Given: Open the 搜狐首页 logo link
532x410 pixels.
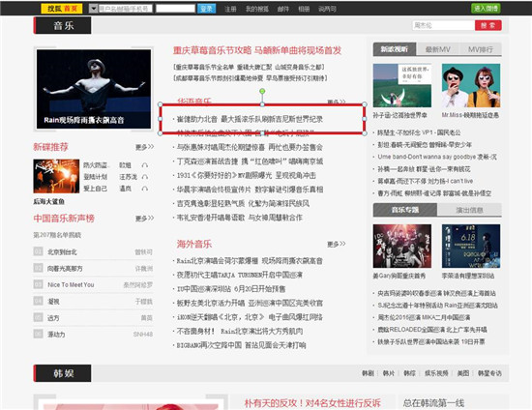Looking at the screenshot, I should click(x=62, y=9).
